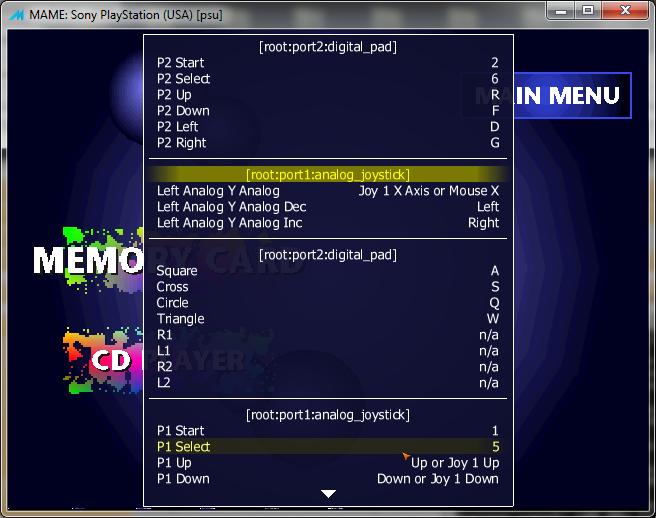
Task: Select the Triangle button mapping
Action: [328, 319]
